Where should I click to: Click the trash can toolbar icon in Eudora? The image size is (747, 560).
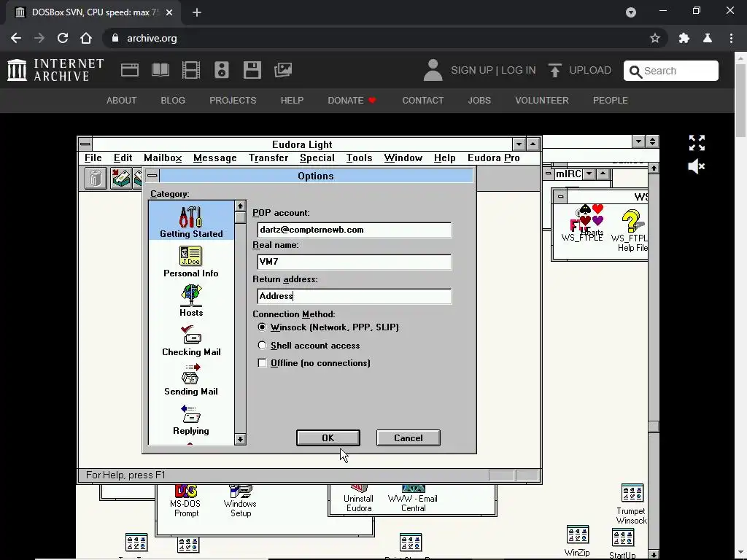point(96,178)
